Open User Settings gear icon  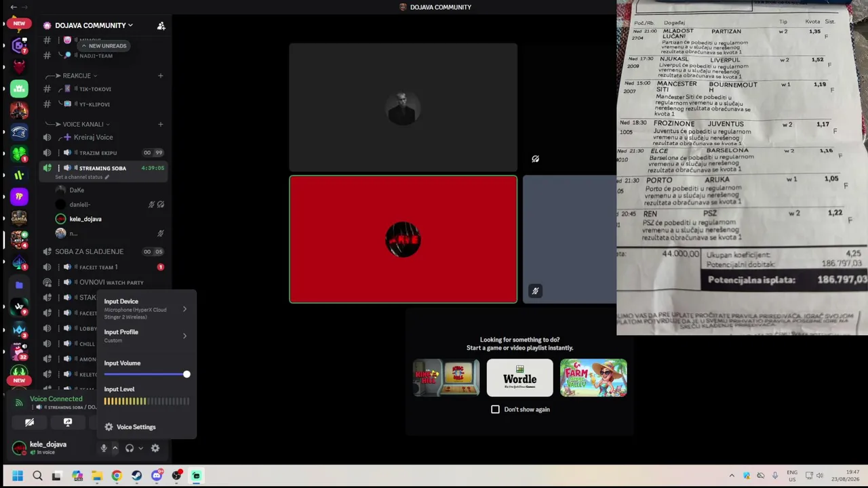click(155, 448)
